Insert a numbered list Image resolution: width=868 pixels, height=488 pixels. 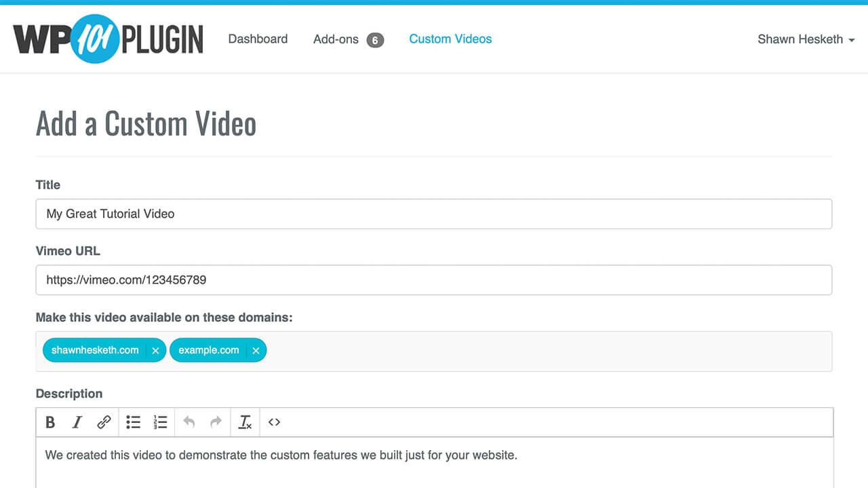pos(160,422)
